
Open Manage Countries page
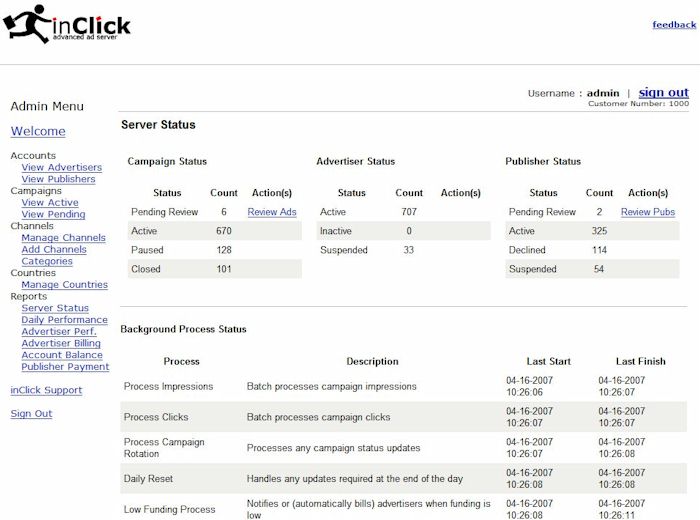click(65, 285)
